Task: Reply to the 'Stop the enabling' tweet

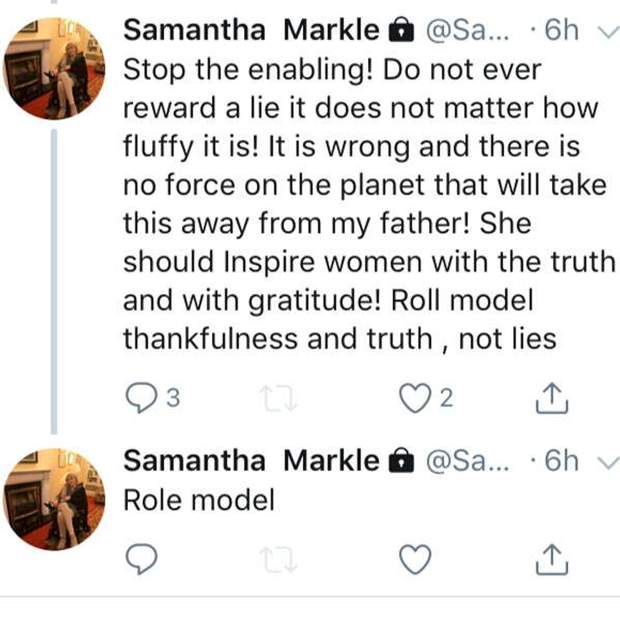Action: click(x=141, y=399)
